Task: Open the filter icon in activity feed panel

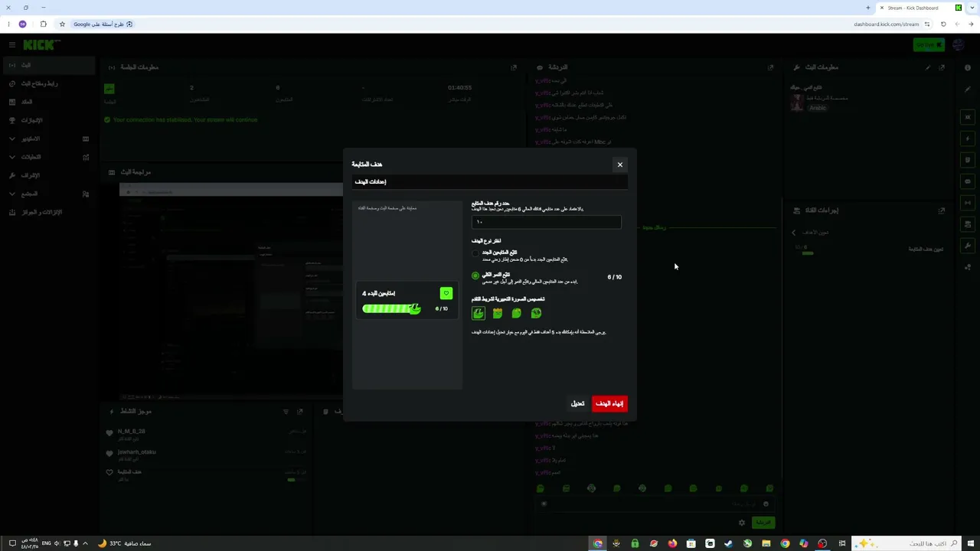Action: 286,412
